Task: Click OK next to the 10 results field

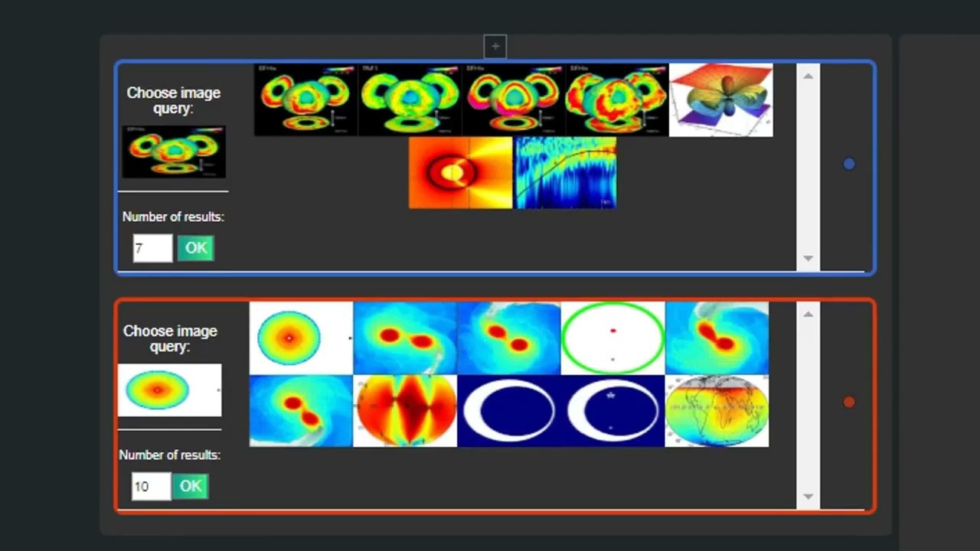Action: [x=190, y=486]
